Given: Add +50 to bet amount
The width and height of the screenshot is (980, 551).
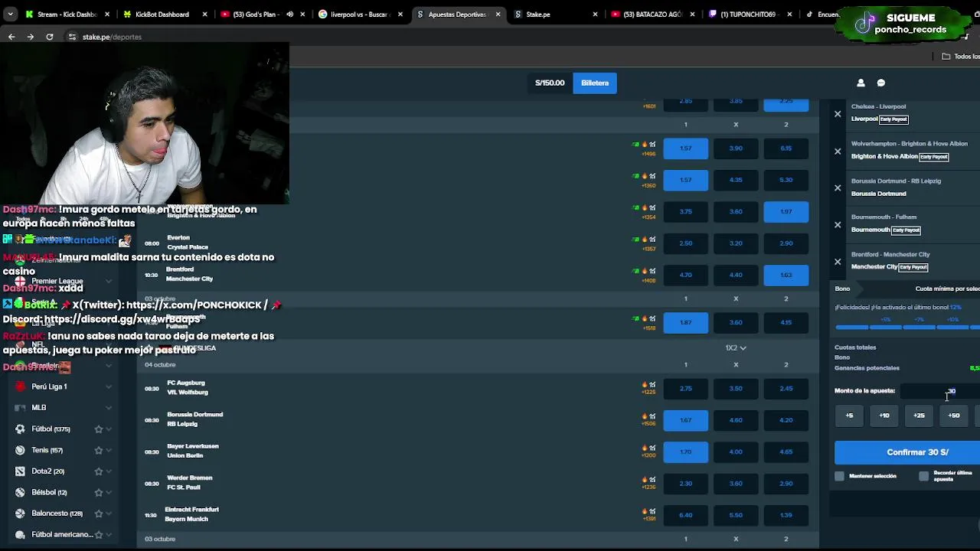Looking at the screenshot, I should click(x=954, y=416).
